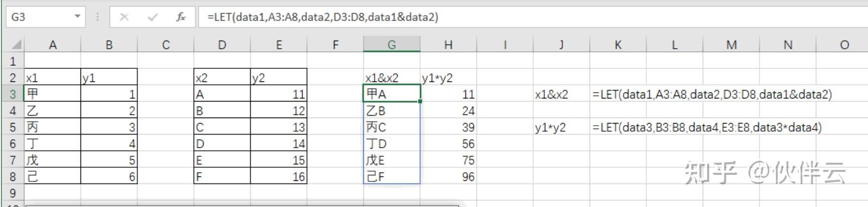Select column A header

click(x=52, y=45)
